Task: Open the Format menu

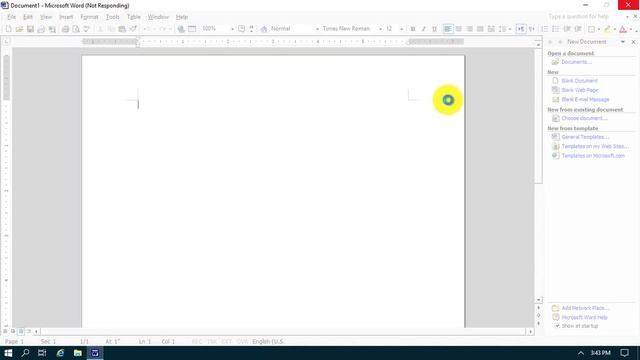Action: point(89,17)
